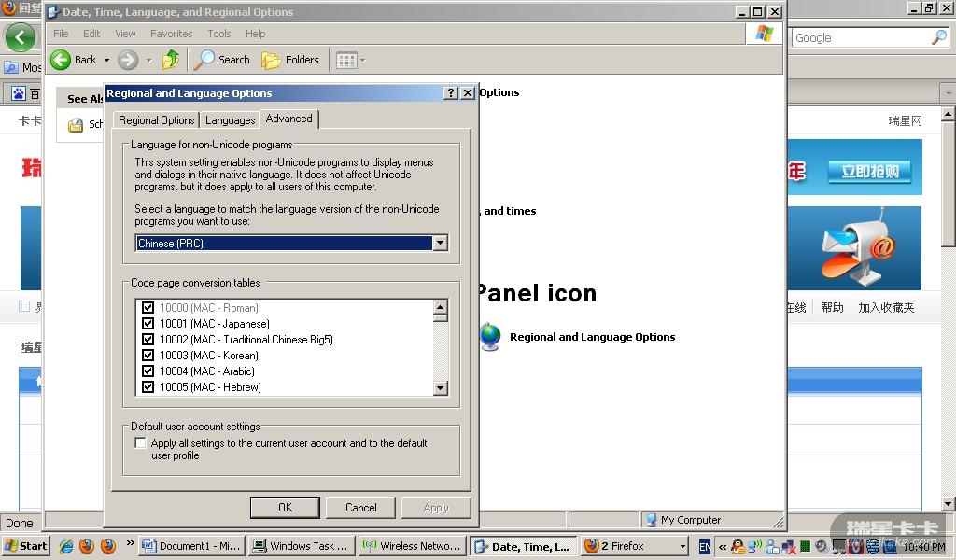Expand Quick Launch overflow chevron

[x=130, y=542]
